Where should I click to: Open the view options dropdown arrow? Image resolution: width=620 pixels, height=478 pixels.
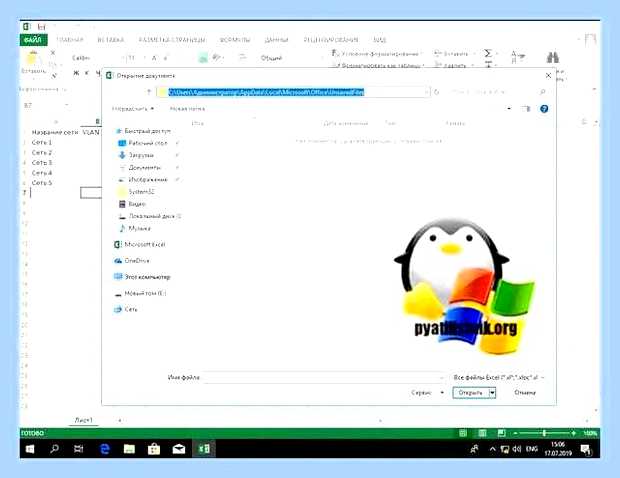[x=509, y=109]
